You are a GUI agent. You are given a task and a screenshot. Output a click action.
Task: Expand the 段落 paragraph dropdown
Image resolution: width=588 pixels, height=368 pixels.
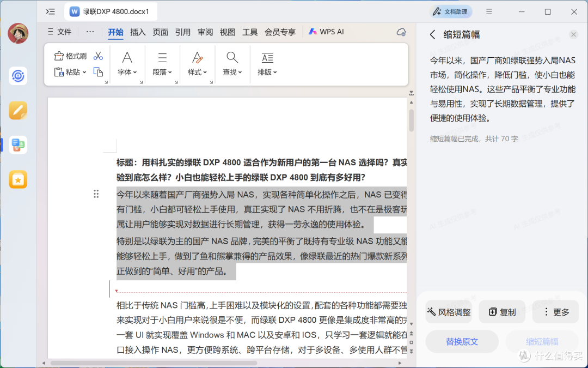[x=162, y=72]
